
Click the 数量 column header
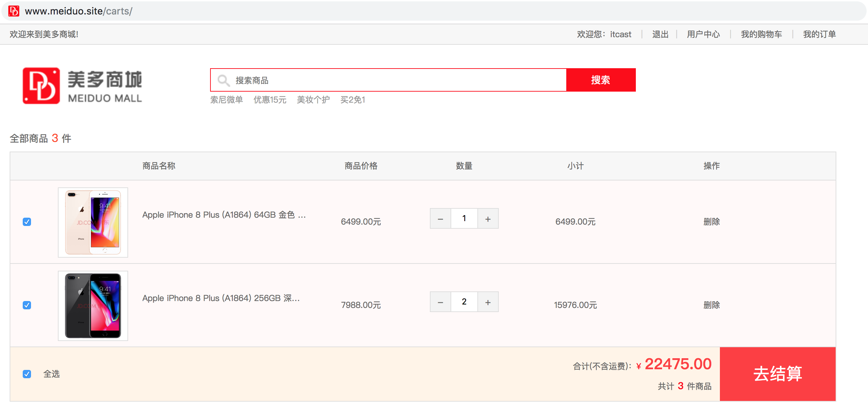pyautogui.click(x=464, y=166)
